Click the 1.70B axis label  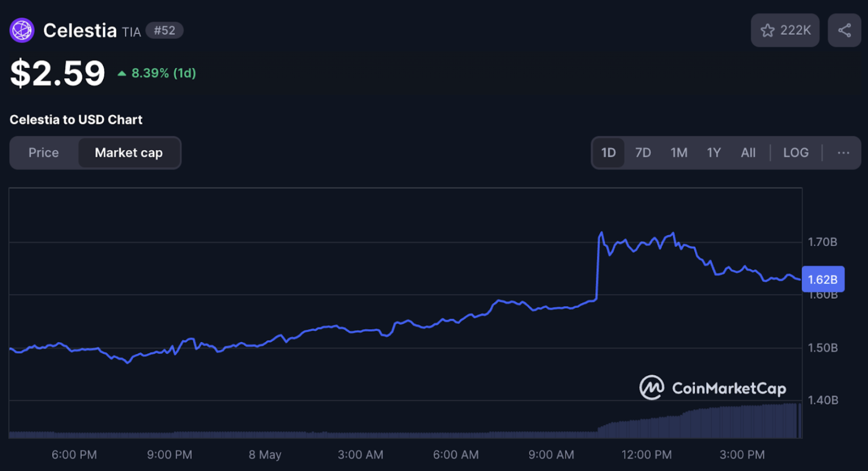pos(823,242)
